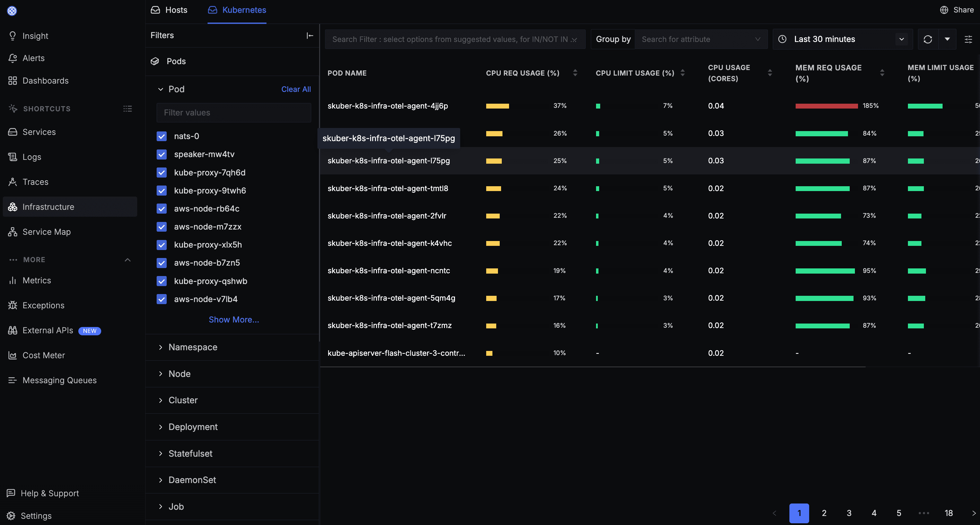Viewport: 980px width, 525px height.
Task: Click the Clear All link
Action: [x=296, y=89]
